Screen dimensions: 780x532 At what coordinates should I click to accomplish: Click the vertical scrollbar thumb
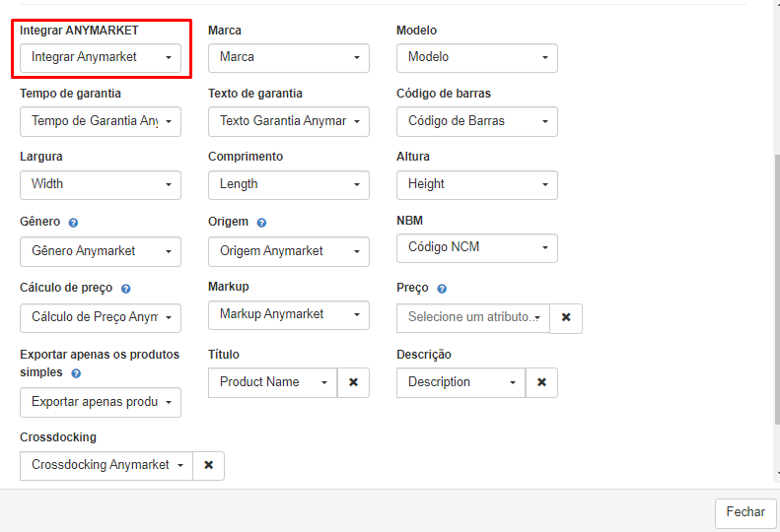pyautogui.click(x=777, y=289)
